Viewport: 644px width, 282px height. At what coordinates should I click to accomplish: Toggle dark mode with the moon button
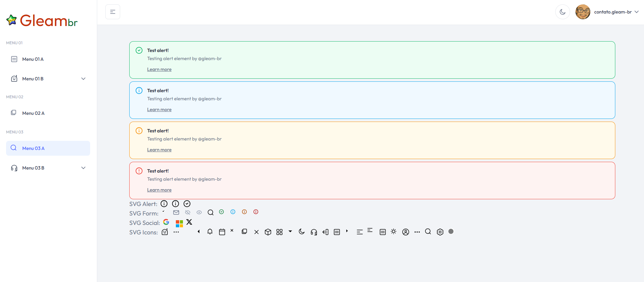[562, 12]
